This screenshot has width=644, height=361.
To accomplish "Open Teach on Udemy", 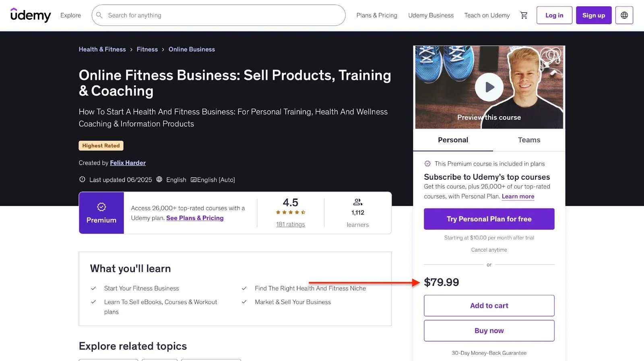I will pyautogui.click(x=487, y=15).
